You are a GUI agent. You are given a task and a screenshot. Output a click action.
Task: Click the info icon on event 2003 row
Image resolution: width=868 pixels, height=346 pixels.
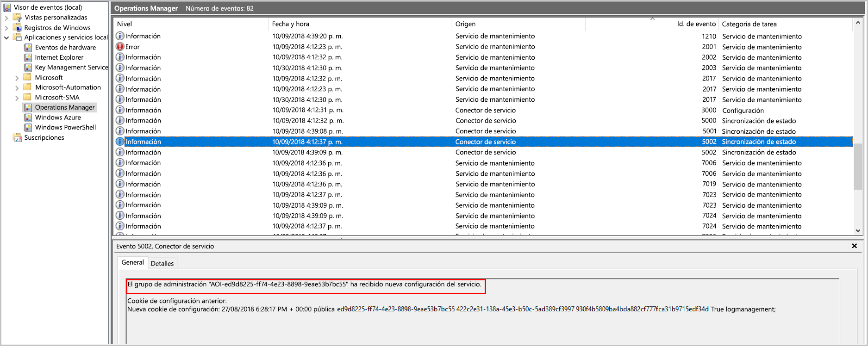120,68
